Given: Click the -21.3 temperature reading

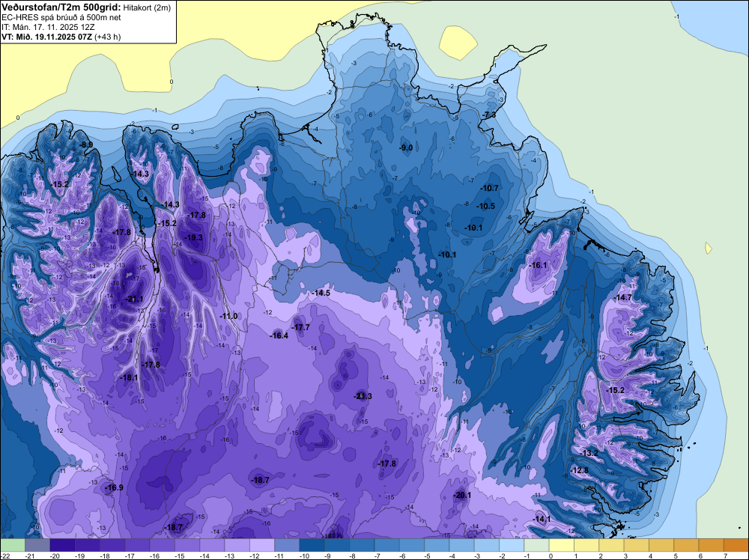Looking at the screenshot, I should click(x=363, y=396).
